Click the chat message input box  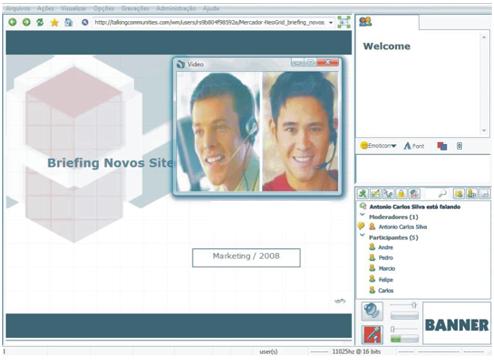click(x=423, y=169)
